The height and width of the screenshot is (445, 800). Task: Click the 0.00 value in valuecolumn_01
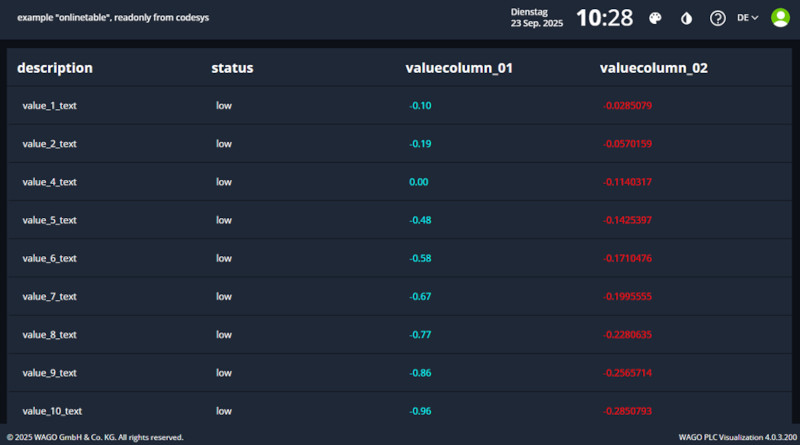click(418, 182)
